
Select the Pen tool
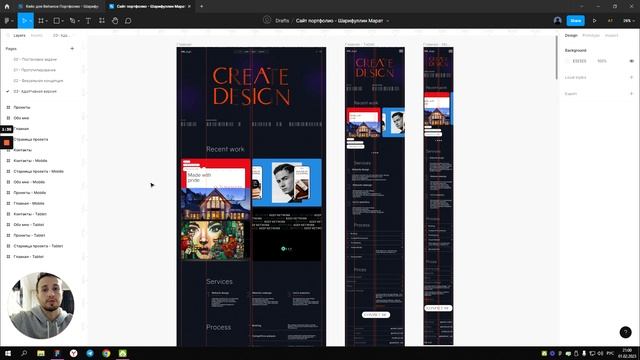coord(72,20)
